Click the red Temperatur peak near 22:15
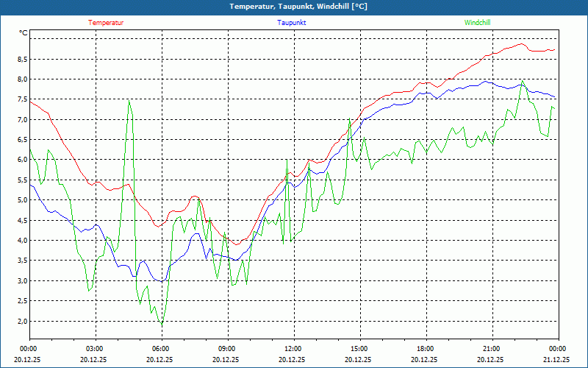Viewport: 588px width, 368px height. 521,44
